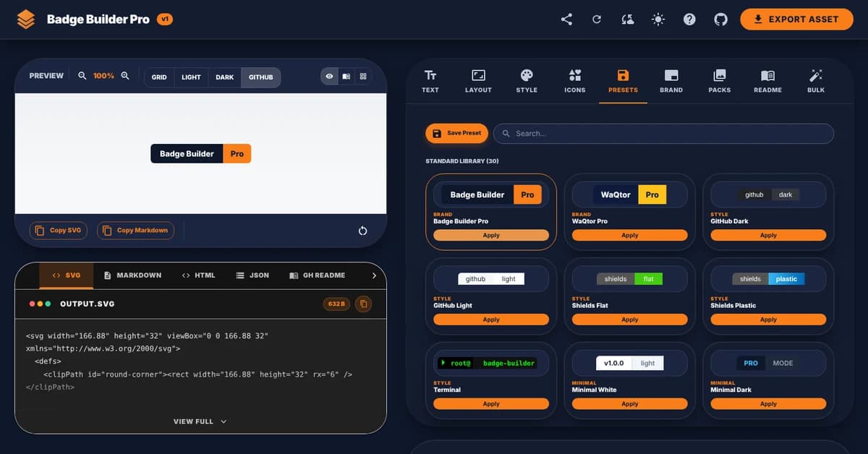Open the Style palette tab
Screen dimensions: 868x454
[527, 81]
